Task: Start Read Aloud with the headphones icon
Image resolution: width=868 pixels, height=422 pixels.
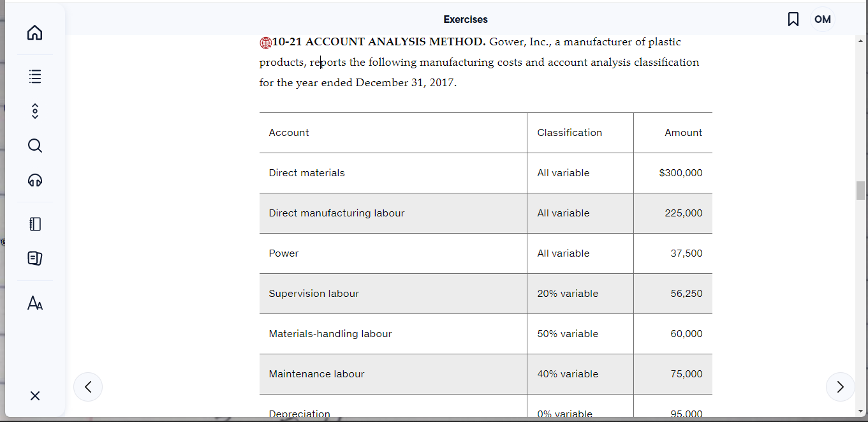Action: [34, 180]
